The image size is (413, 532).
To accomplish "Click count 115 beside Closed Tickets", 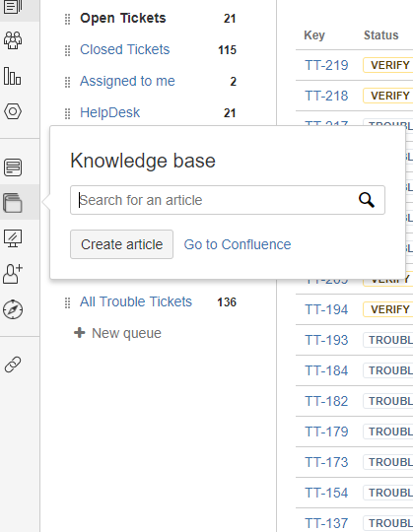I will pos(227,50).
